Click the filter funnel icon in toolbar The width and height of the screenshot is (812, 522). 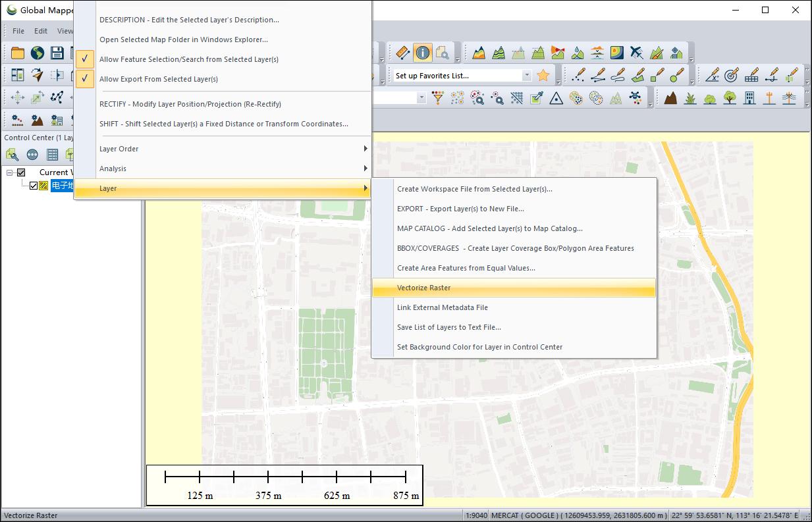click(x=437, y=98)
